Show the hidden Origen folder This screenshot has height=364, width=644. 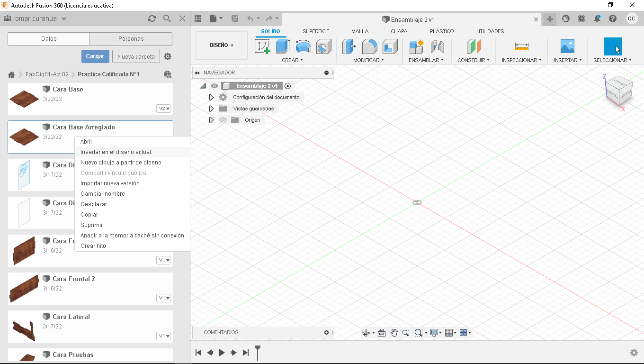tap(223, 120)
